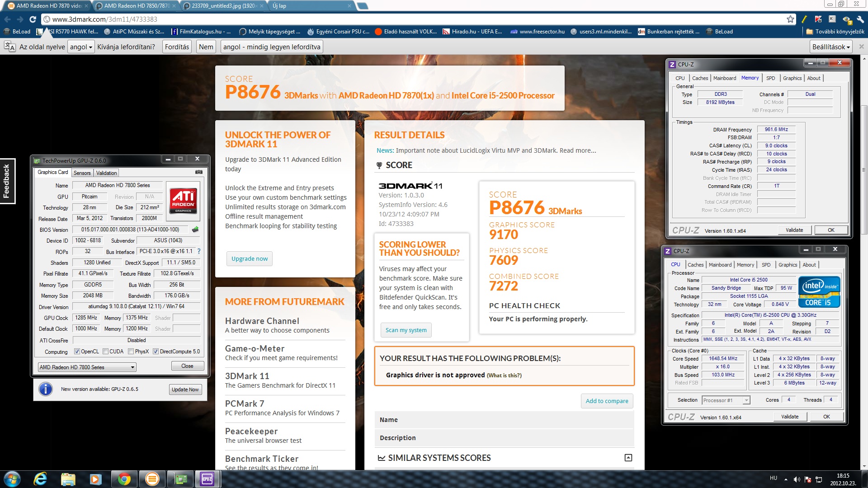The image size is (868, 488).
Task: Click the Bus Interface question mark in GPU-Z
Action: [x=199, y=251]
